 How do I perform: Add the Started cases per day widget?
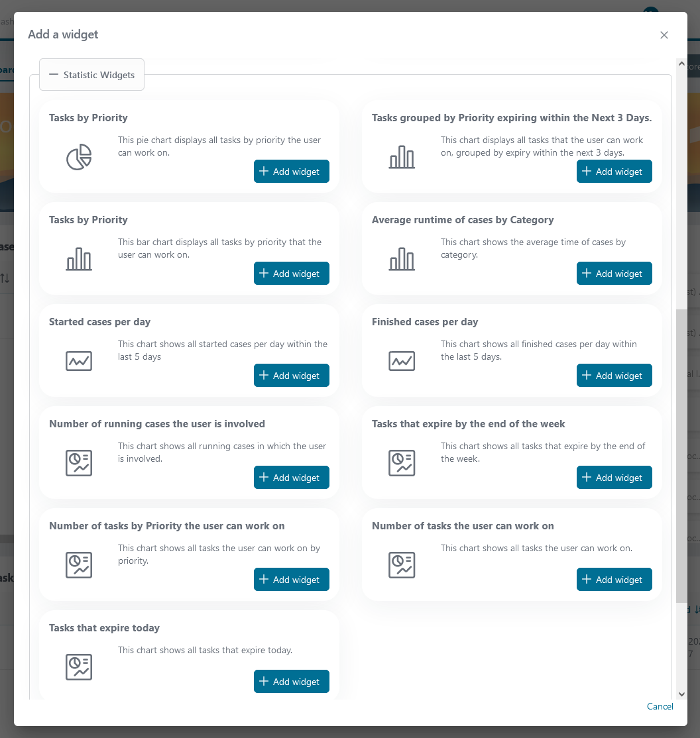292,376
